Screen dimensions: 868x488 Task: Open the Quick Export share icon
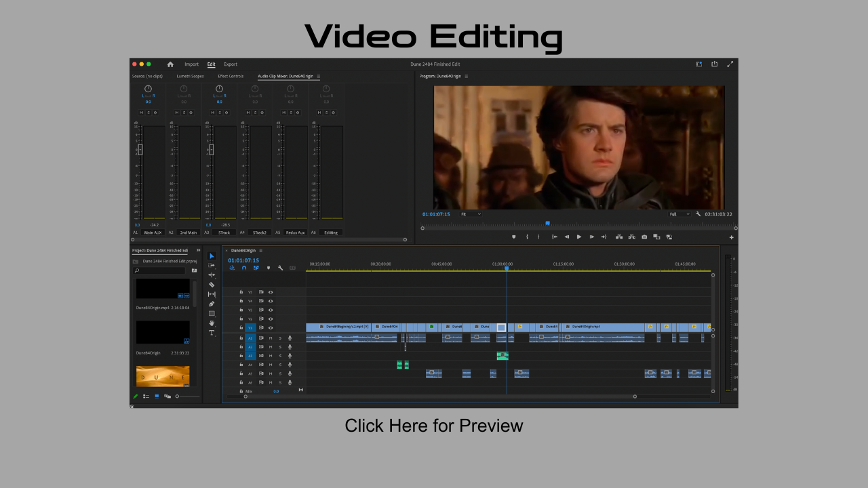click(714, 64)
